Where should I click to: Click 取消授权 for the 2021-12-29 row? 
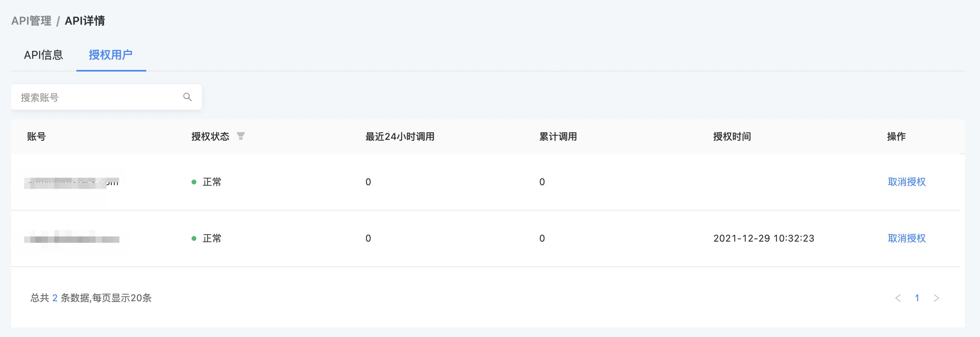click(906, 238)
